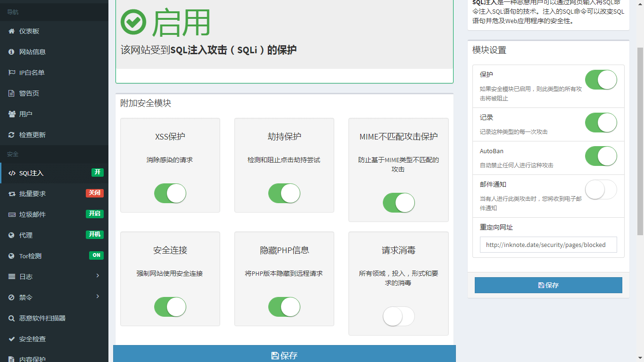The height and width of the screenshot is (362, 644).
Task: Disable MIME不匹配攻击保护 switch
Action: tap(399, 203)
